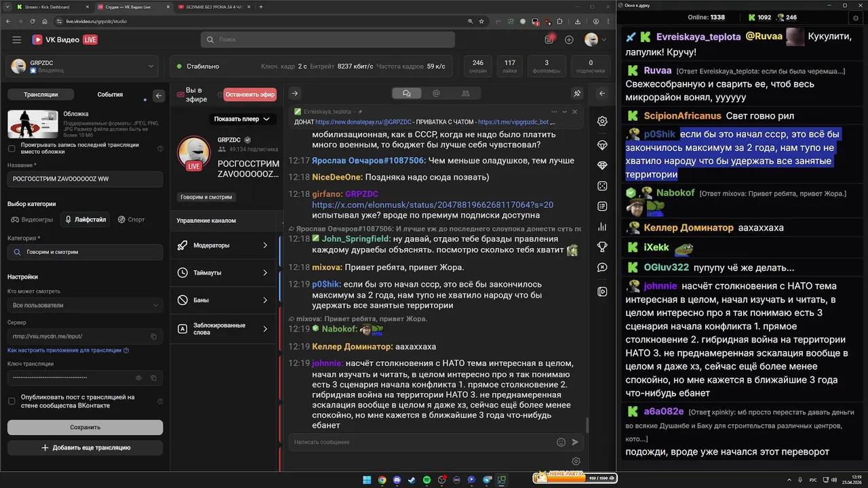The image size is (868, 488).
Task: Collapse the broadcast settings panel arrow
Action: pyautogui.click(x=159, y=96)
